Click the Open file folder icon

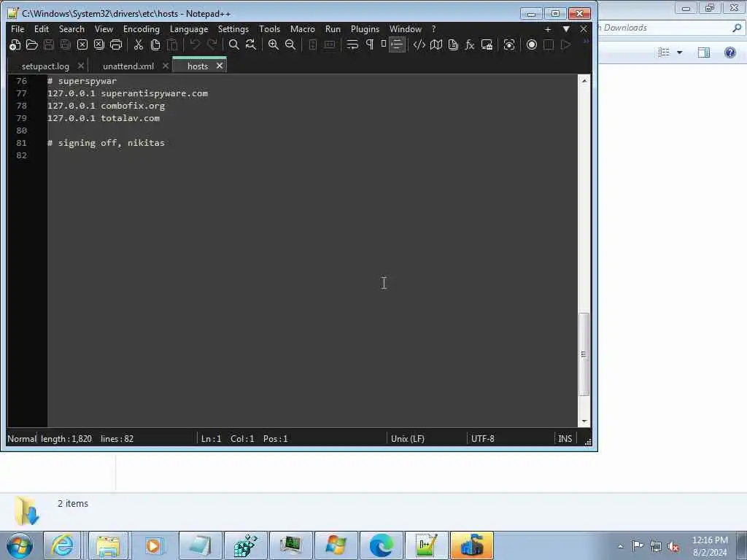pos(32,44)
